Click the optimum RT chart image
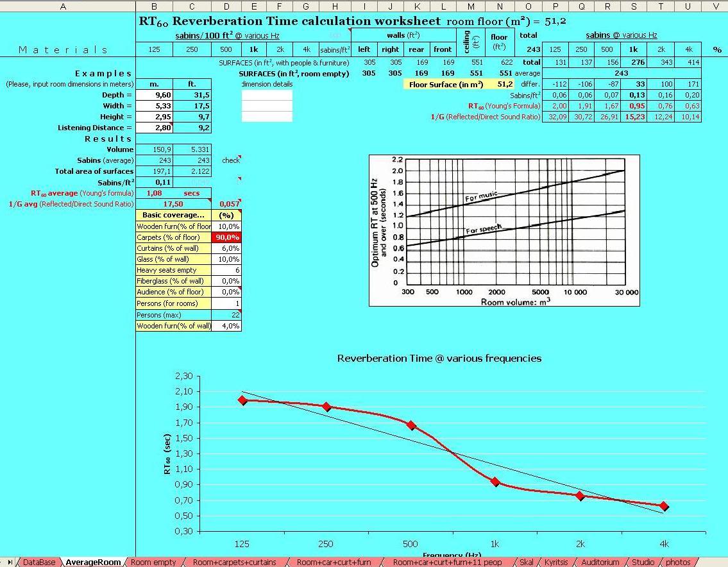This screenshot has height=567, width=728. pos(504,231)
